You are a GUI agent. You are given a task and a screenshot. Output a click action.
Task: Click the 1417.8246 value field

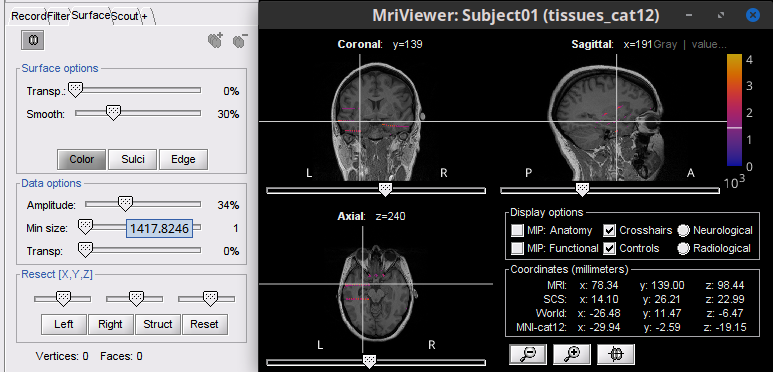click(159, 228)
